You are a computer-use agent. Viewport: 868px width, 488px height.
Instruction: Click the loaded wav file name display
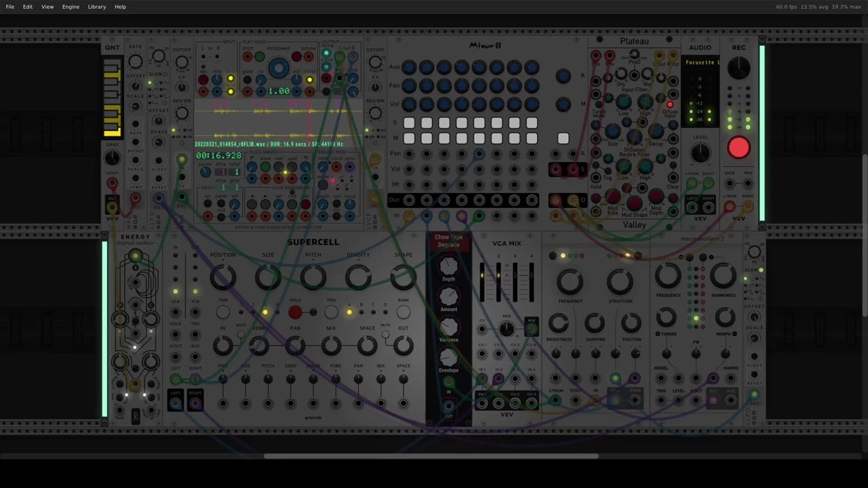269,144
